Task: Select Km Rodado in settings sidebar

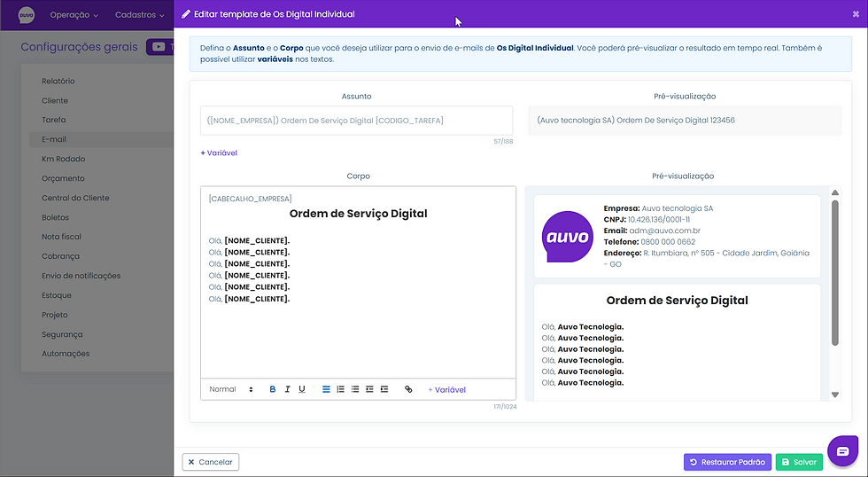Action: tap(63, 159)
